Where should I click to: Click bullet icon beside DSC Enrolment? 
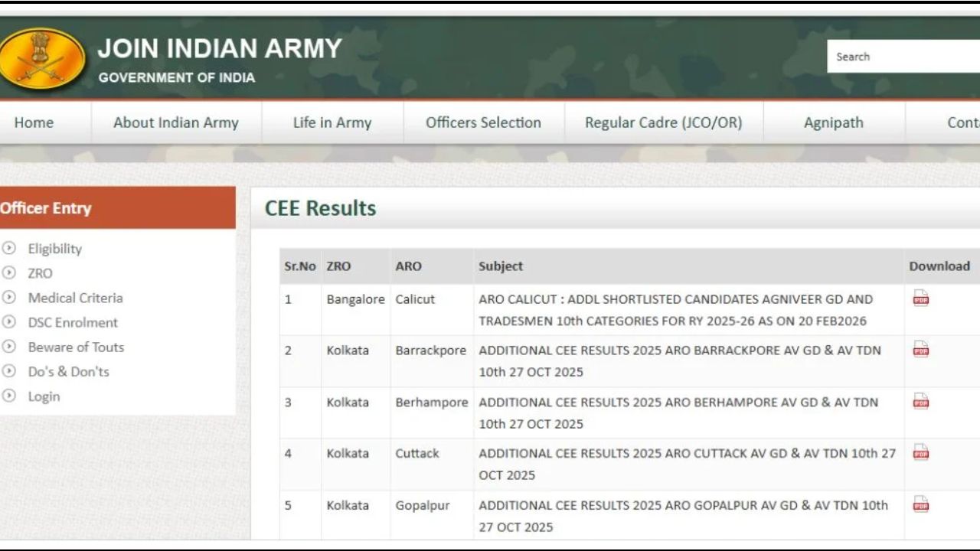point(9,322)
